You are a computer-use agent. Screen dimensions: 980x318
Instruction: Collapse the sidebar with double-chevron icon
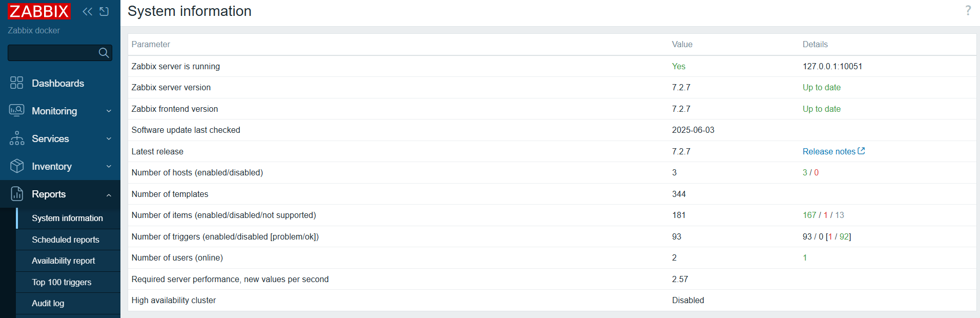(88, 11)
